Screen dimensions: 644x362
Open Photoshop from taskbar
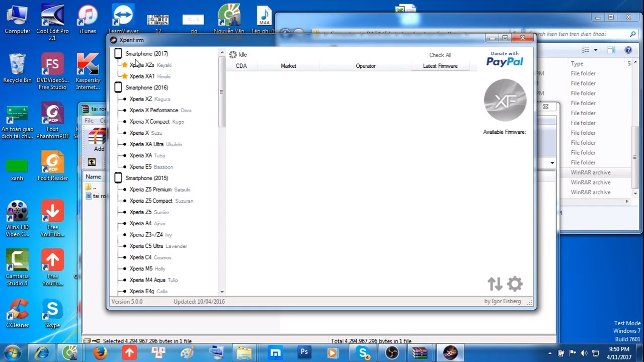[304, 352]
